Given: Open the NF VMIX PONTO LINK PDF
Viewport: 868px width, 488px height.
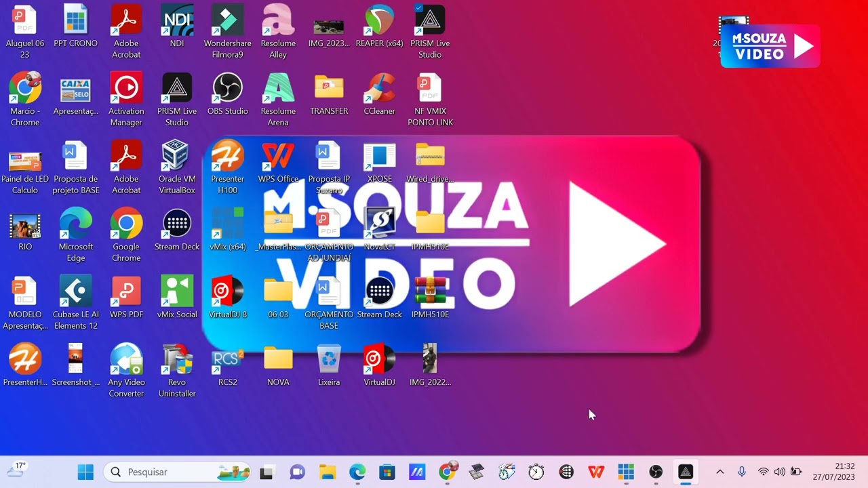Looking at the screenshot, I should [x=430, y=99].
